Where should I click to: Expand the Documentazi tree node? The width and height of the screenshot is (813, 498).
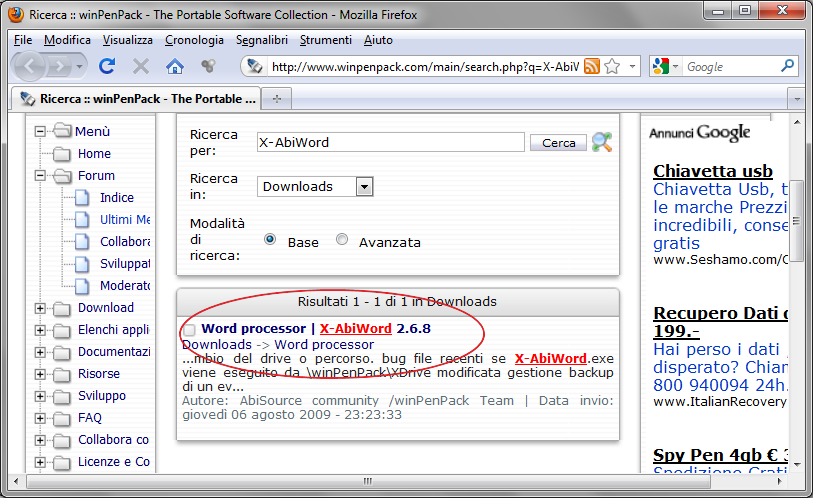(x=40, y=352)
